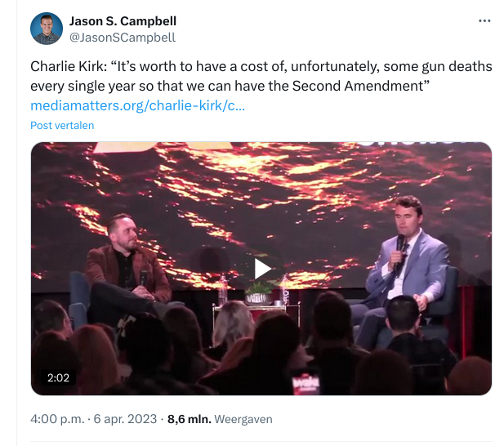
Task: Click the pink logo at video bottom
Action: pyautogui.click(x=306, y=383)
